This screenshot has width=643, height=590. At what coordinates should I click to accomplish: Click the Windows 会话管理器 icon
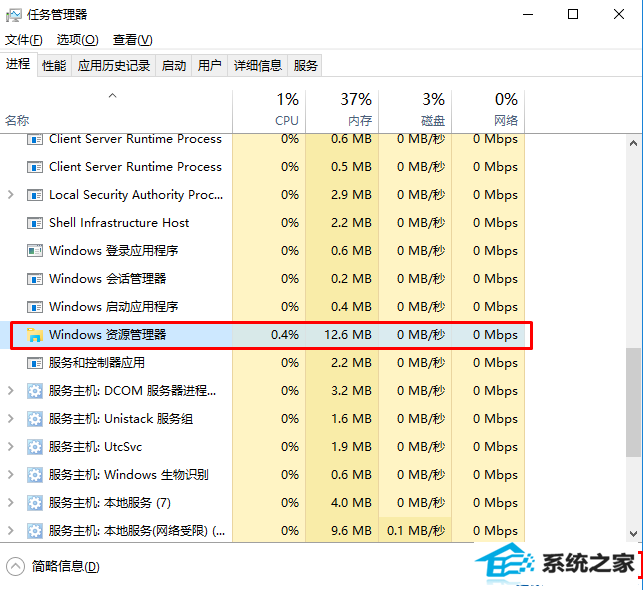point(35,279)
